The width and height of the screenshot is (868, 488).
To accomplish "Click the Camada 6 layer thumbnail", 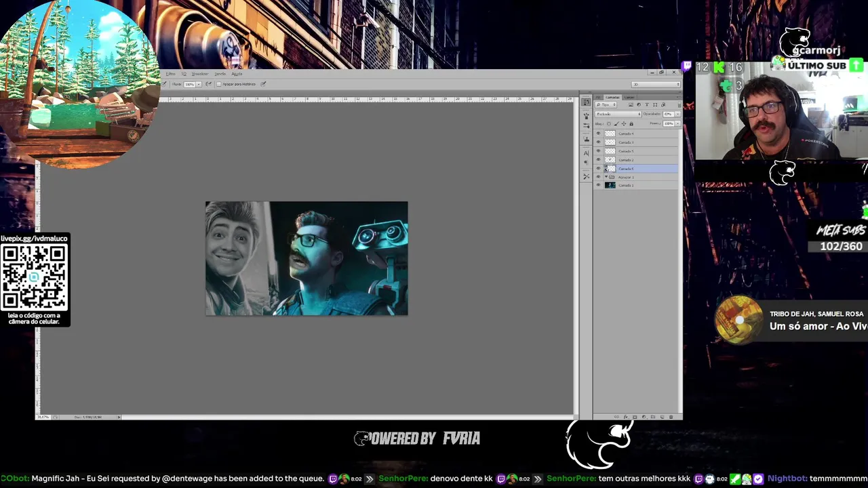I will coord(610,169).
